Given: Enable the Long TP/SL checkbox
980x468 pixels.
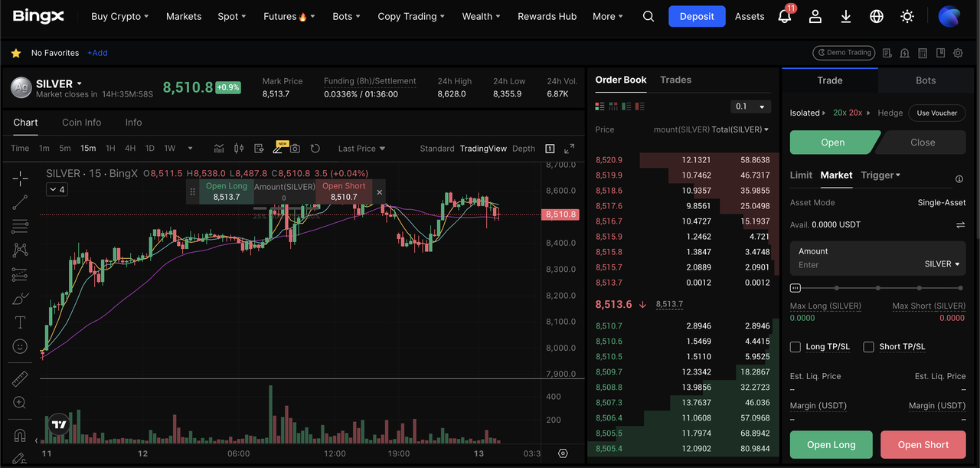Looking at the screenshot, I should (795, 347).
